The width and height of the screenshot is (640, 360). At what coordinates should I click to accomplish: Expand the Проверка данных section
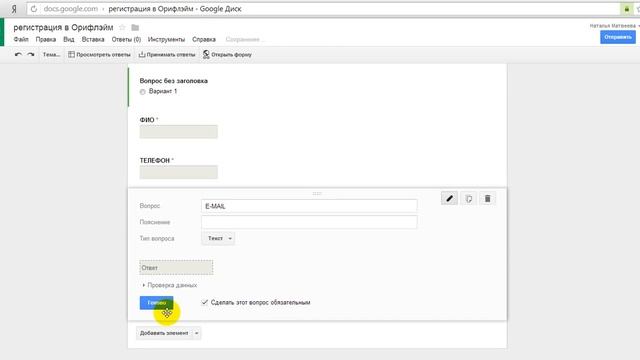[x=169, y=285]
